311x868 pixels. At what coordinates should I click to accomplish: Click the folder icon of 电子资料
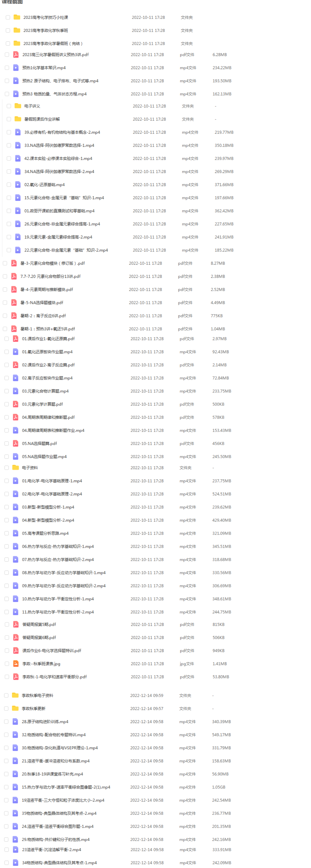tap(15, 467)
